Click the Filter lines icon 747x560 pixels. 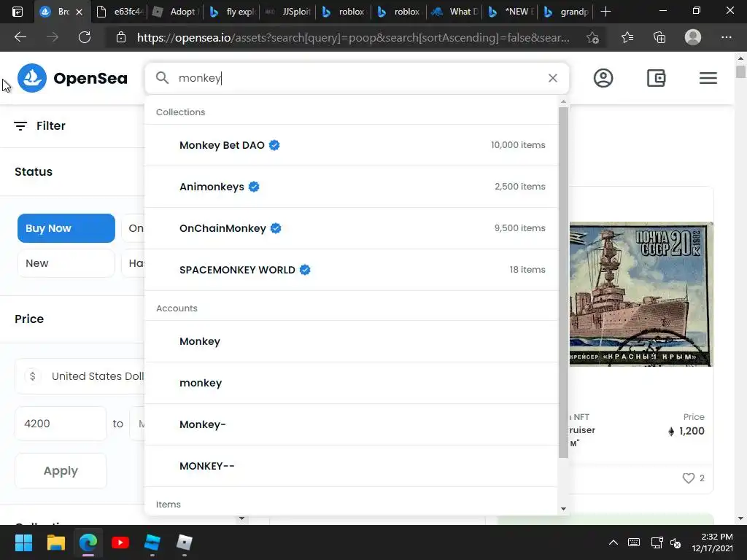pyautogui.click(x=20, y=125)
